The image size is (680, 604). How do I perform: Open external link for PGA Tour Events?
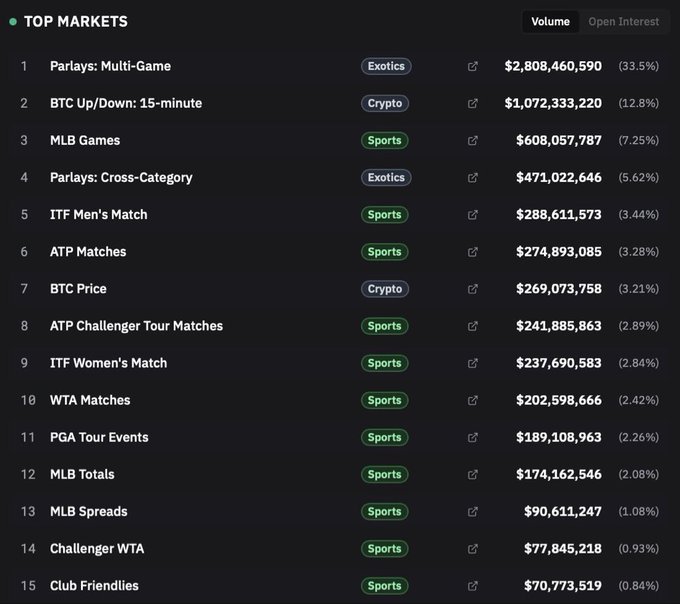click(x=473, y=437)
